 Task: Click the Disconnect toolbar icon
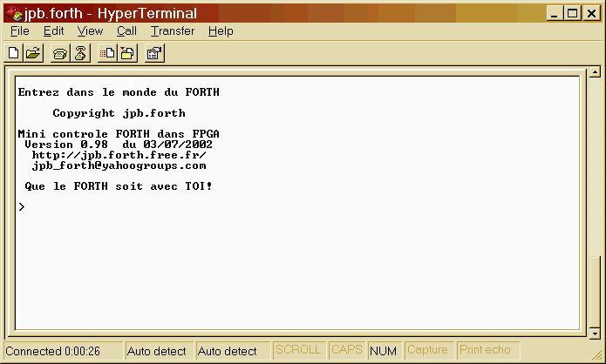tap(80, 53)
